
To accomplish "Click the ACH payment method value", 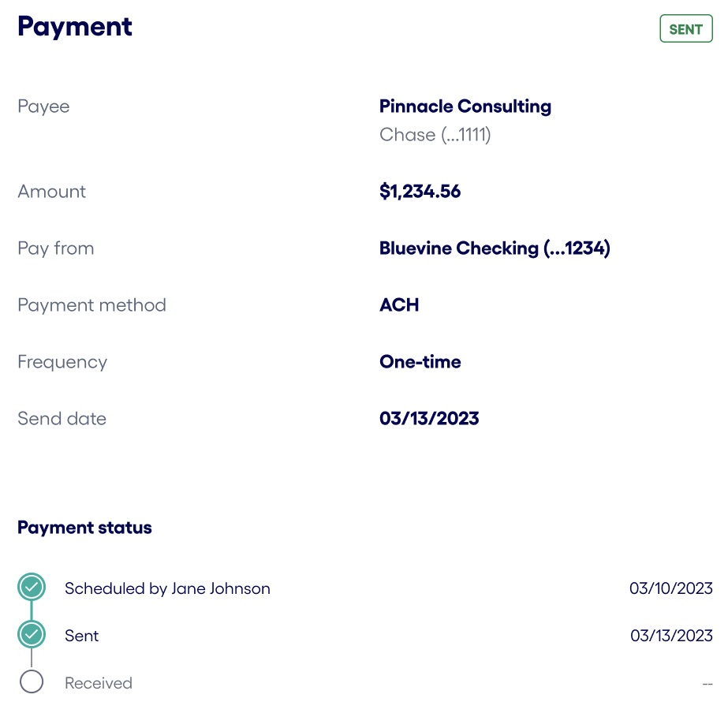I will click(399, 304).
